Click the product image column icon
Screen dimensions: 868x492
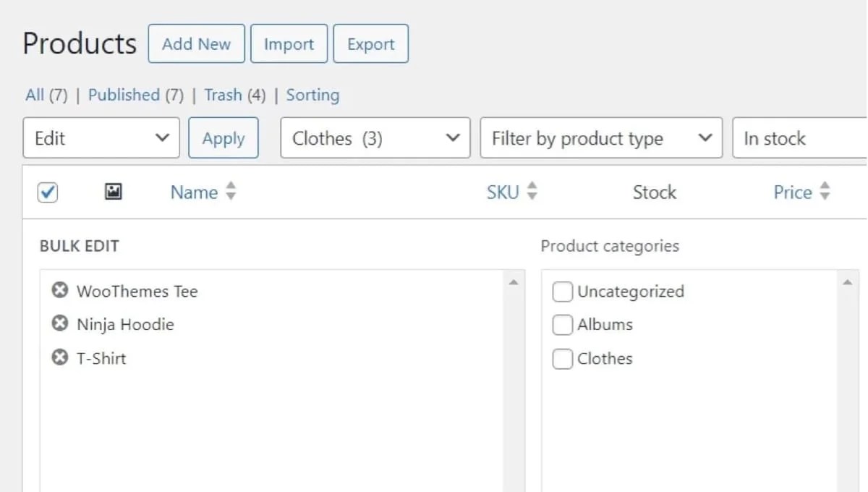[x=113, y=192]
